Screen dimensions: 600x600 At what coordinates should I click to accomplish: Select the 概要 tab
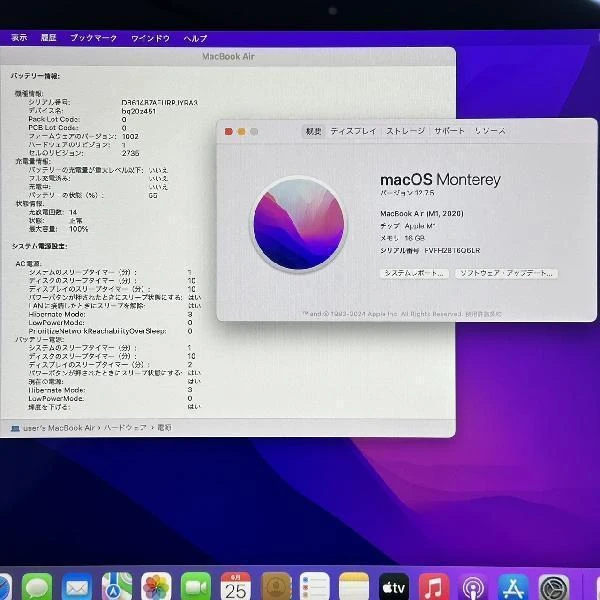pyautogui.click(x=313, y=131)
